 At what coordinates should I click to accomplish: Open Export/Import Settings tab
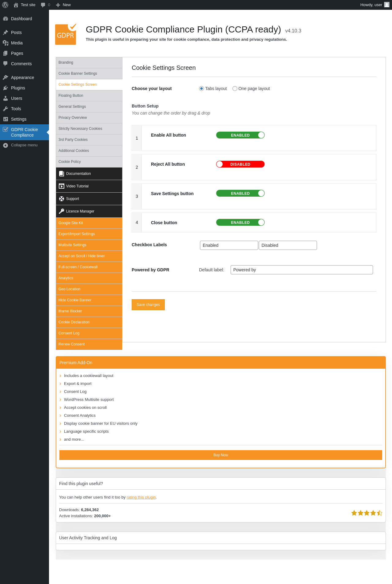pos(89,234)
